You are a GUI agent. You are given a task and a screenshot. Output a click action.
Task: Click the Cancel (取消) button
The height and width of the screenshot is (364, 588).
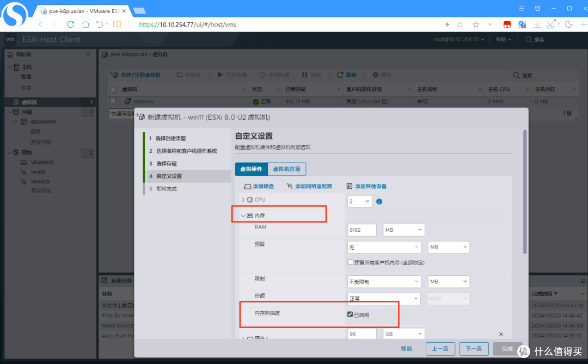[x=406, y=349]
